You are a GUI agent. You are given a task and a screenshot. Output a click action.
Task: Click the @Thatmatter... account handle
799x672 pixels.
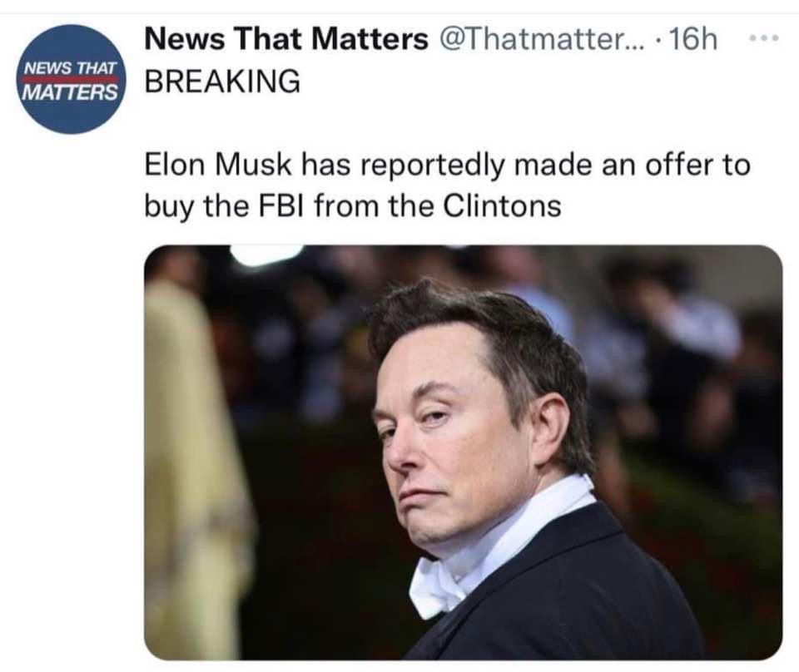point(541,38)
